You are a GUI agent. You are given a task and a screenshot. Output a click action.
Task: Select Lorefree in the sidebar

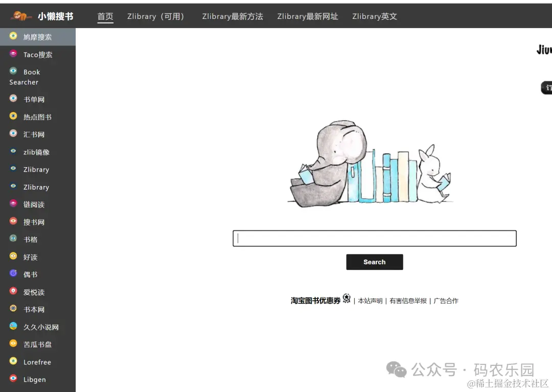[x=38, y=362]
